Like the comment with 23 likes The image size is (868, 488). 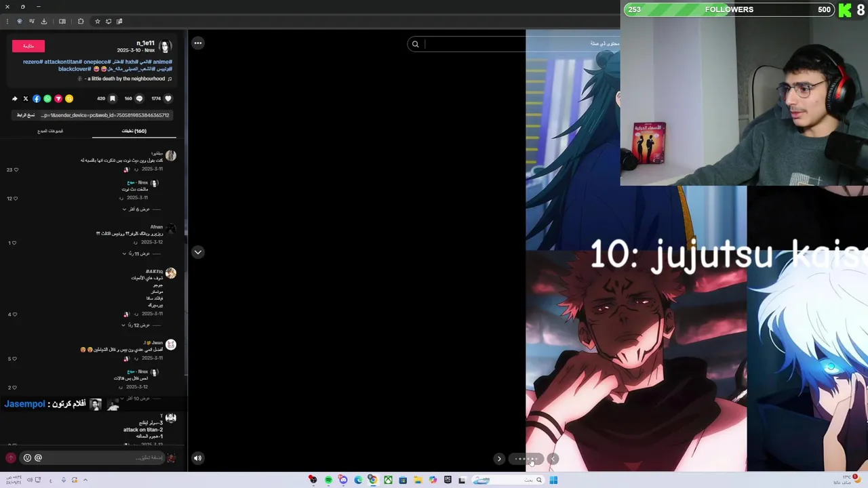point(16,169)
